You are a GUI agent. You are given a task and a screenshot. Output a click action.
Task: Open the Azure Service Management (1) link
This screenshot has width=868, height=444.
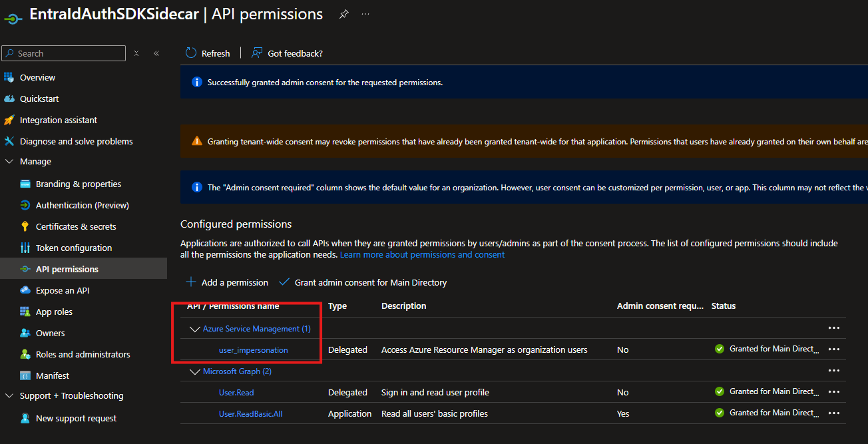click(257, 328)
